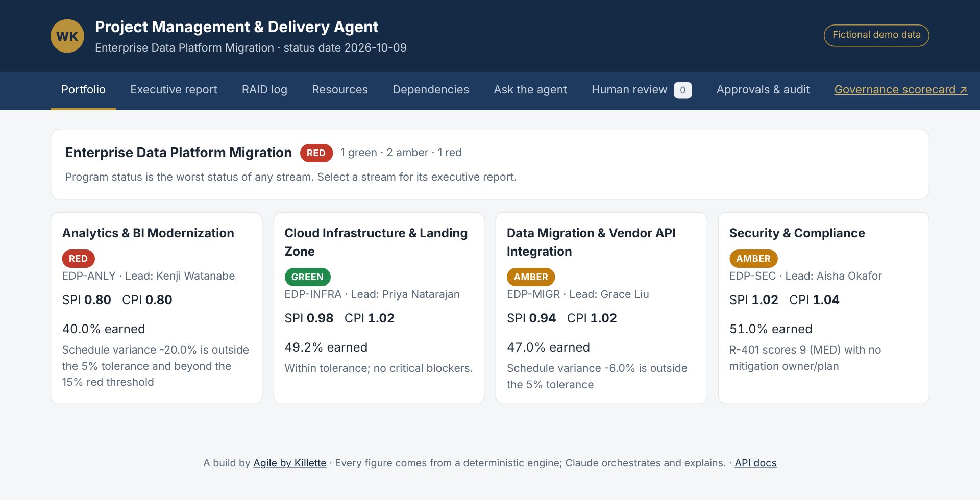
Task: Open the RAID log tab
Action: pos(264,90)
